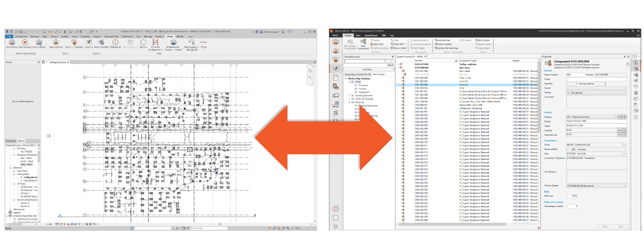Image resolution: width=644 pixels, height=244 pixels.
Task: Click Items <-> Families icon in Revit
Action: 74,43
